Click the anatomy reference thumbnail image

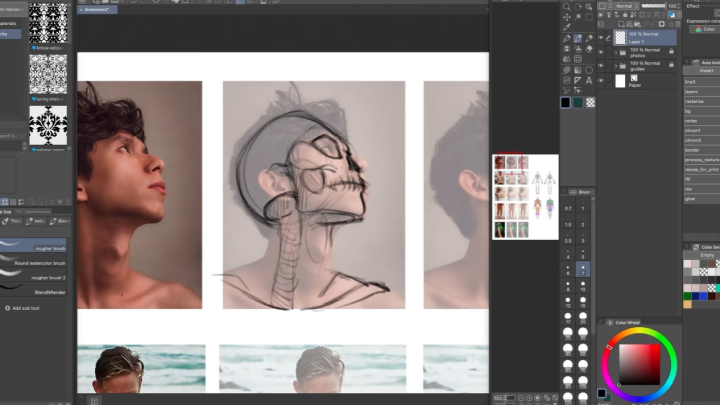pos(525,196)
